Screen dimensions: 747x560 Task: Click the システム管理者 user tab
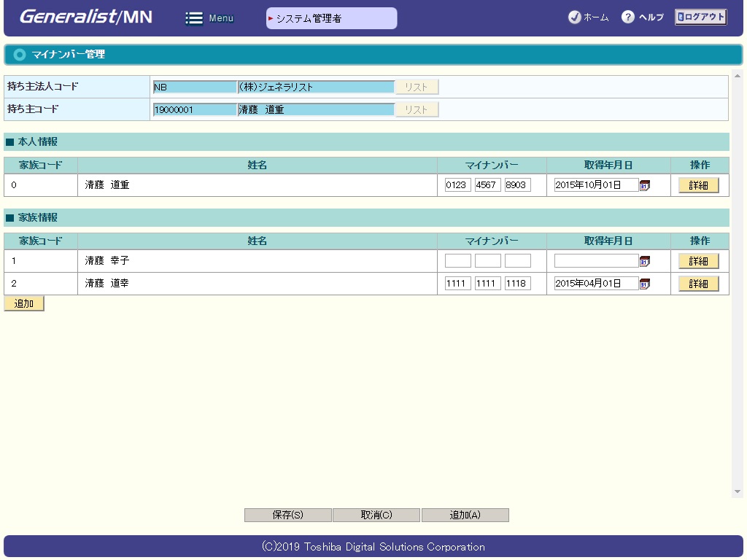pyautogui.click(x=331, y=18)
